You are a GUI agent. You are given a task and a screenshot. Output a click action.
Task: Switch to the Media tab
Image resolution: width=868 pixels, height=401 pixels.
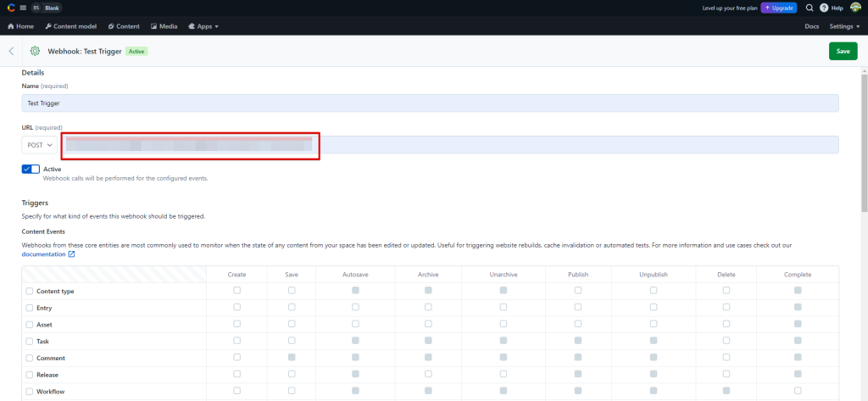coord(164,26)
